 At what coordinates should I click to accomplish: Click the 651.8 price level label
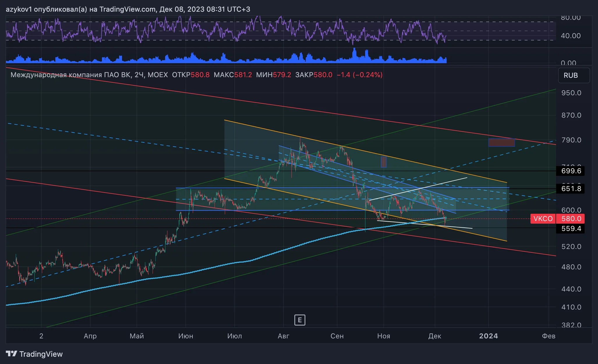(x=571, y=189)
